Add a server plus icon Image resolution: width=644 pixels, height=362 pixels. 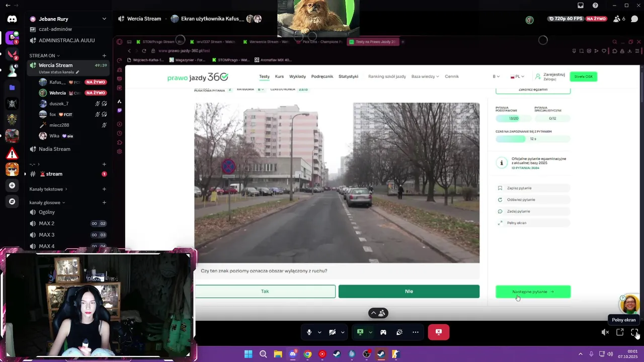click(x=12, y=186)
